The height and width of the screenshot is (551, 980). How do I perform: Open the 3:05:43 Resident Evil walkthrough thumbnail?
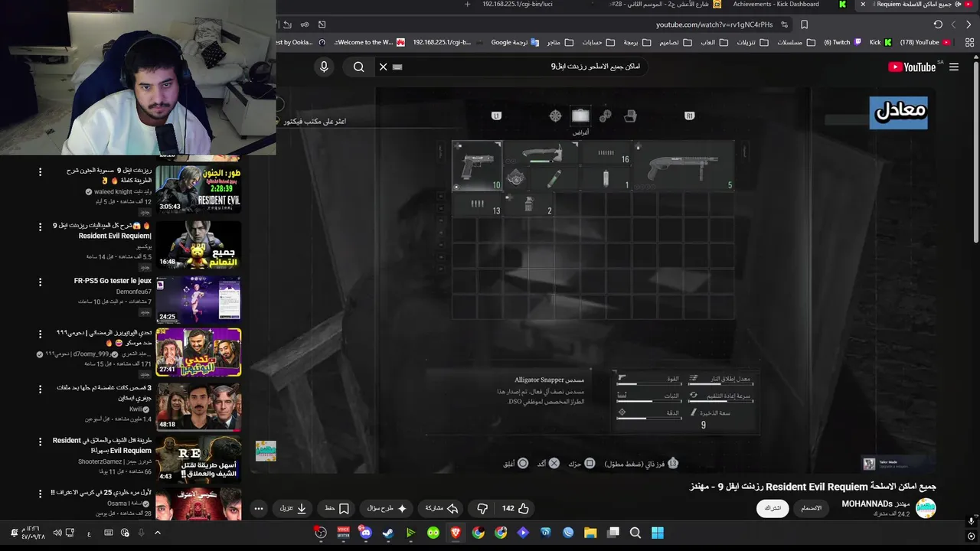pyautogui.click(x=198, y=189)
